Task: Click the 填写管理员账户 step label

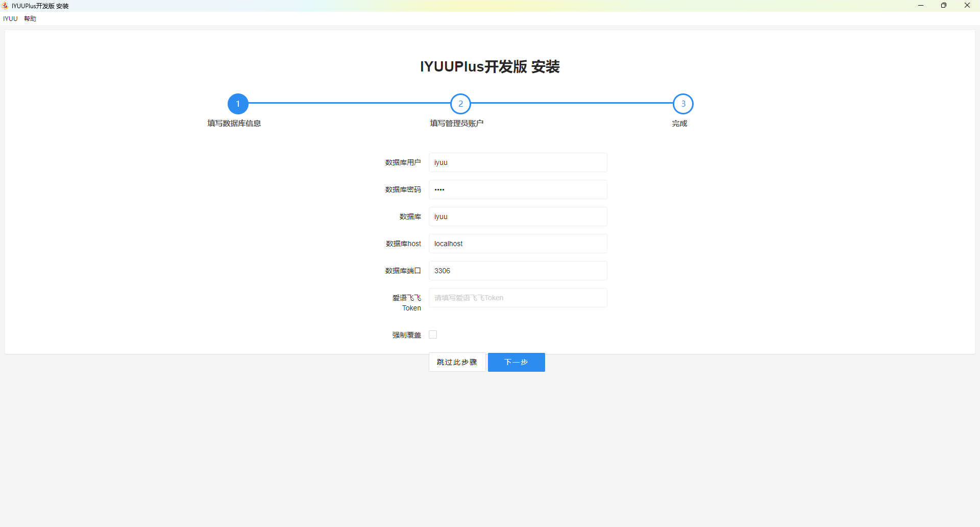Action: 457,123
